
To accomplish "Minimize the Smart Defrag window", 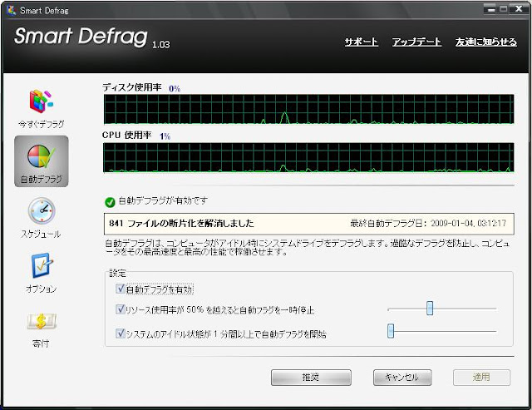I will click(x=490, y=9).
